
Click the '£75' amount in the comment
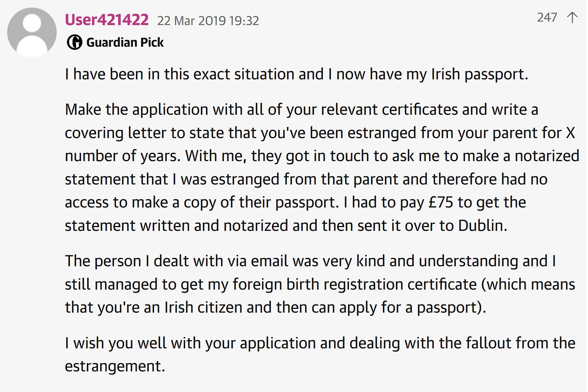point(441,202)
